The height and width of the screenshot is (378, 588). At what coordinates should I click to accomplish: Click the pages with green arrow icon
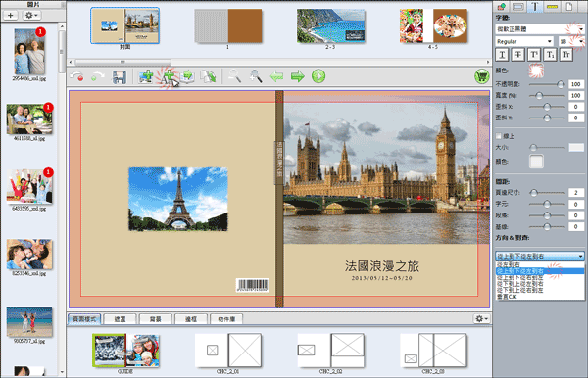(x=208, y=76)
